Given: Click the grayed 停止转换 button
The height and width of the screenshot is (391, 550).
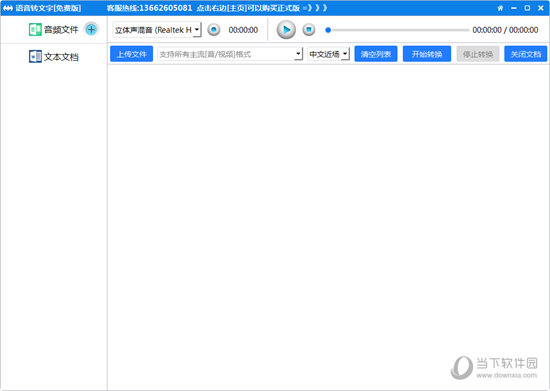Looking at the screenshot, I should 478,54.
